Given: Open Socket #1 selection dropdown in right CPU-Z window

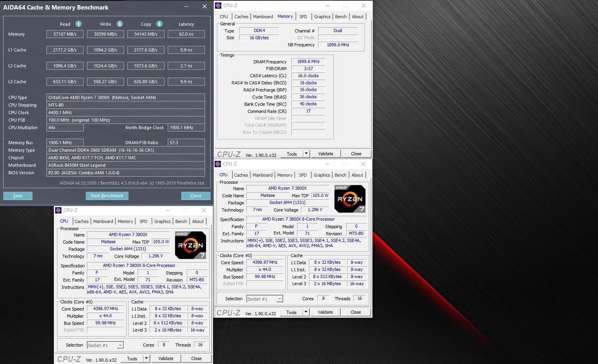Looking at the screenshot, I should coord(264,299).
